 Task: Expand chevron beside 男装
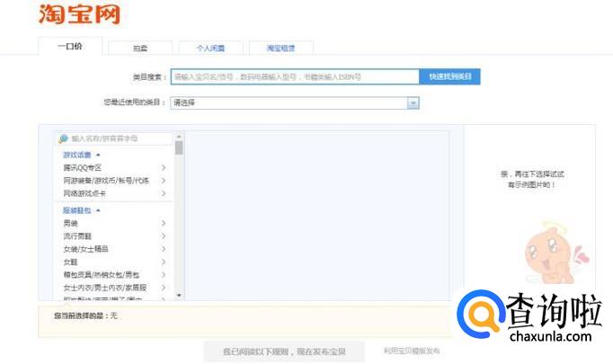coord(164,223)
